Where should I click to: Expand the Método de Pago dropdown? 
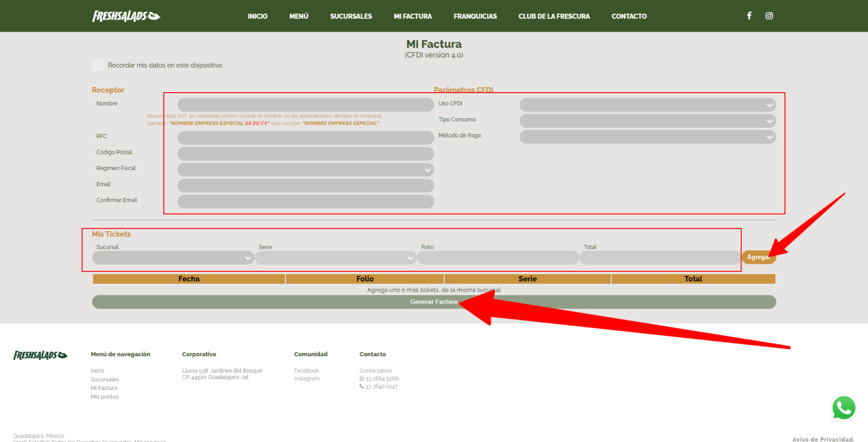[647, 137]
